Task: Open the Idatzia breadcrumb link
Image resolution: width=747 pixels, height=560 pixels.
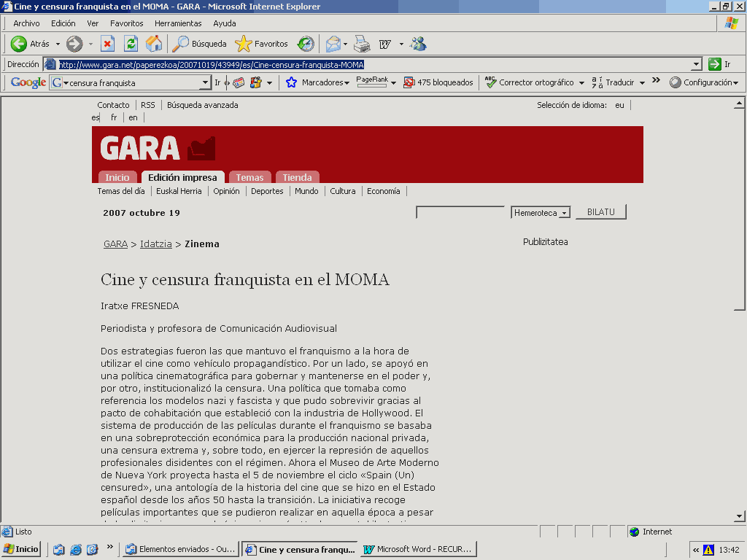Action: pyautogui.click(x=156, y=244)
